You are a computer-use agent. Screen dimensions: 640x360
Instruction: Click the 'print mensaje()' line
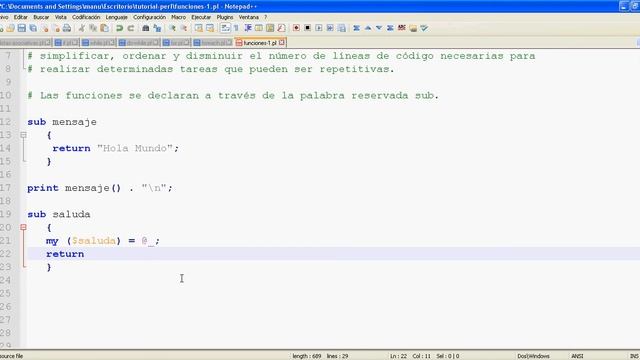pyautogui.click(x=100, y=188)
